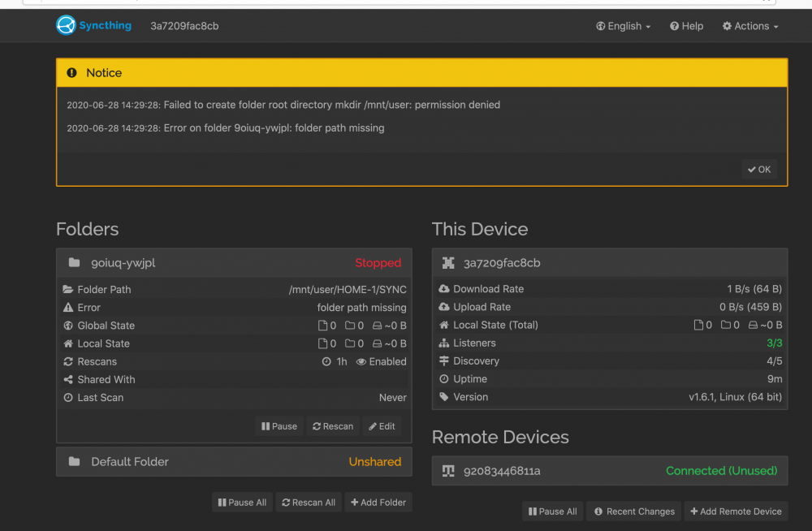Click the 'folder path missing' error value
Viewport: 812px width, 531px height.
[x=361, y=307]
